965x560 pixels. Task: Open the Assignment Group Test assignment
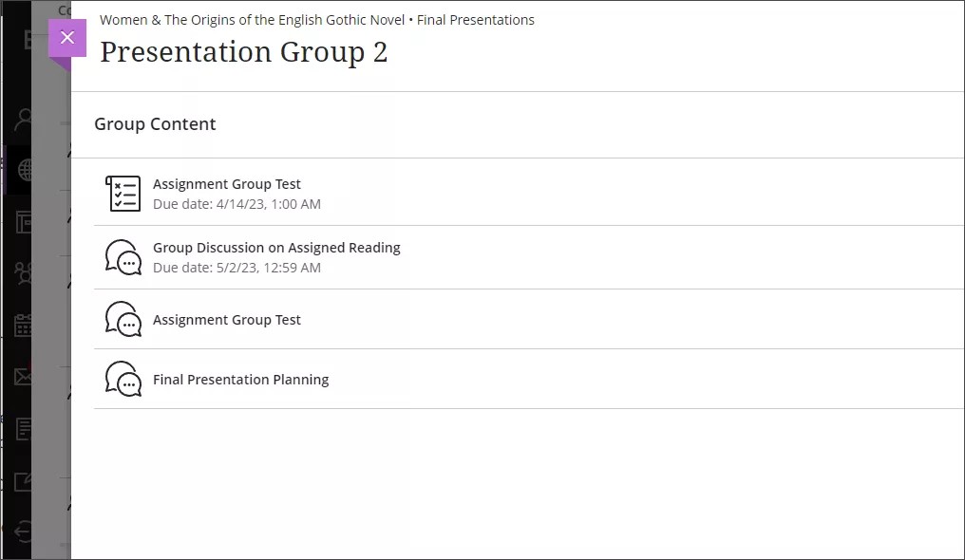[x=227, y=184]
